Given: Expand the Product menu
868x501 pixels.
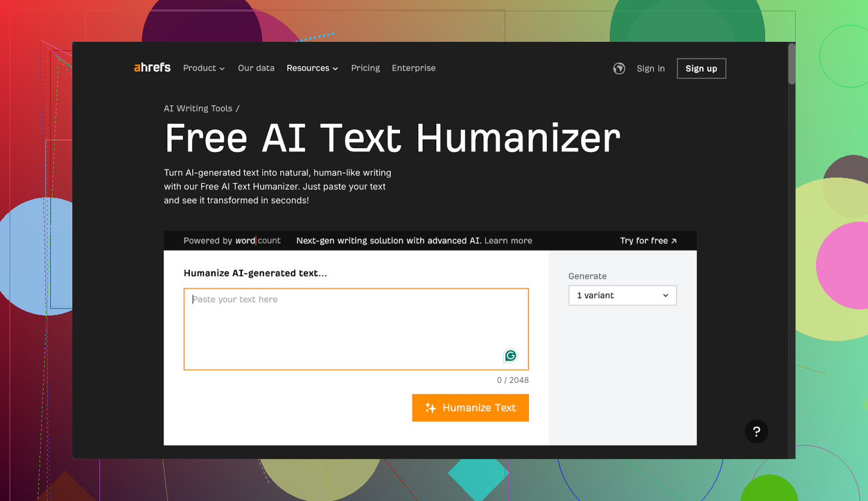Looking at the screenshot, I should point(203,68).
